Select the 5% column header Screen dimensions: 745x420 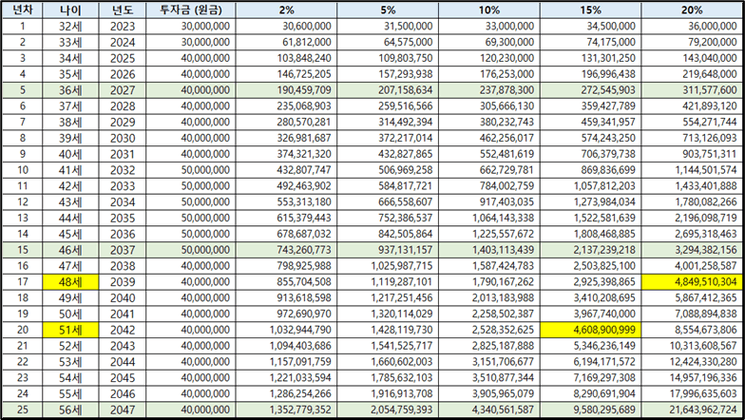[388, 10]
